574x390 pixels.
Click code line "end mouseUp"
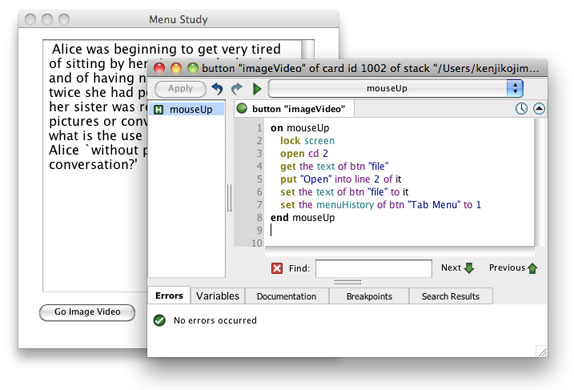[x=303, y=218]
